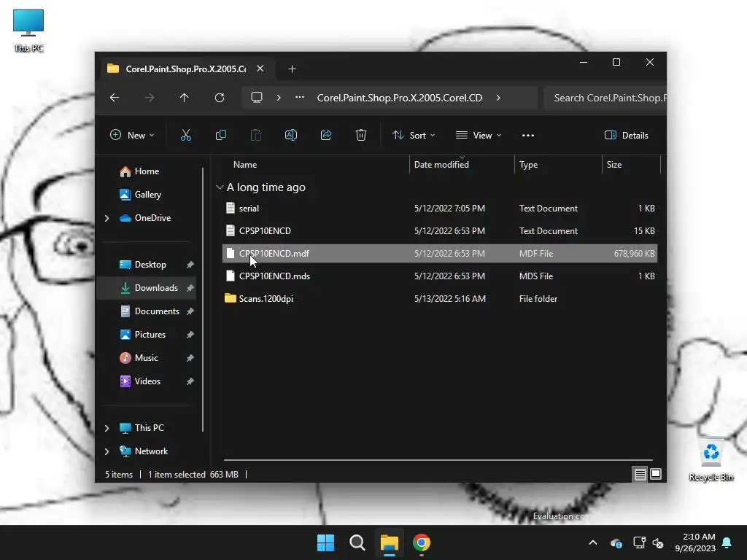Expand OneDrive in navigation pane
The width and height of the screenshot is (747, 560).
point(107,218)
